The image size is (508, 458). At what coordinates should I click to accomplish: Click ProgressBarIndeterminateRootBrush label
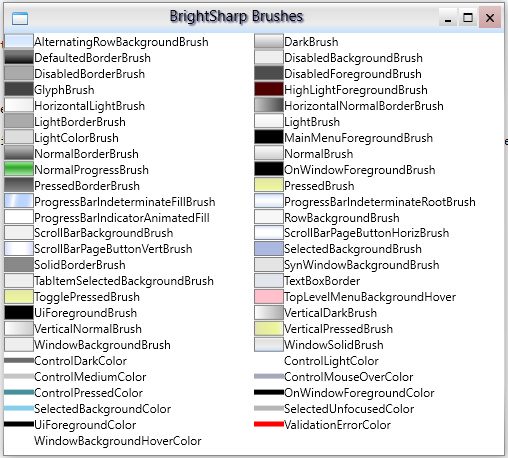(x=380, y=202)
